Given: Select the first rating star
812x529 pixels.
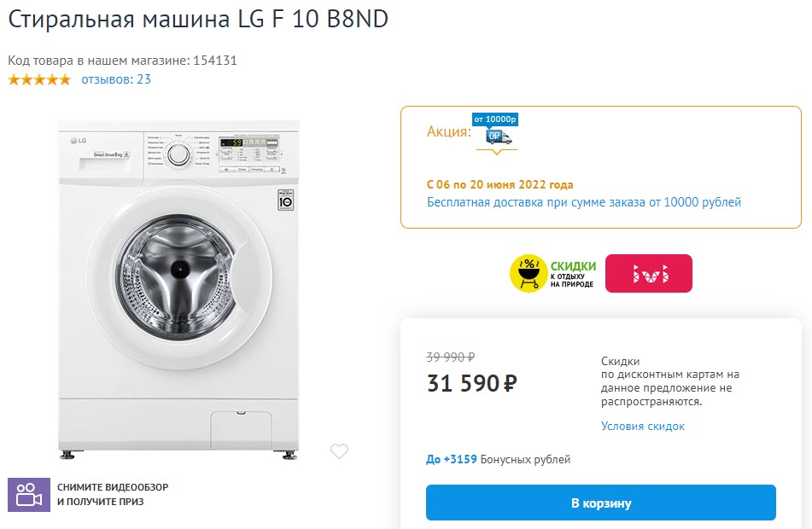Looking at the screenshot, I should 11,78.
